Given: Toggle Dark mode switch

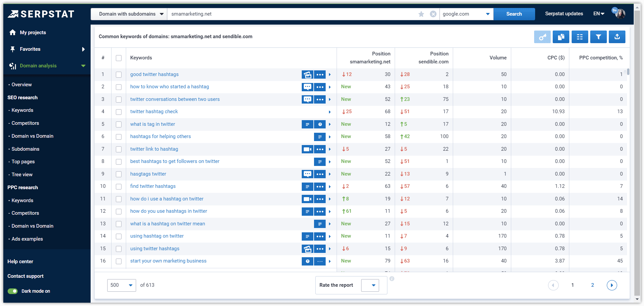Looking at the screenshot, I should [13, 291].
